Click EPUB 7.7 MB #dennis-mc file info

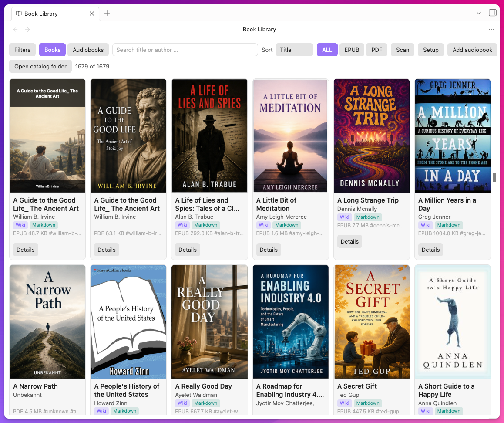370,226
